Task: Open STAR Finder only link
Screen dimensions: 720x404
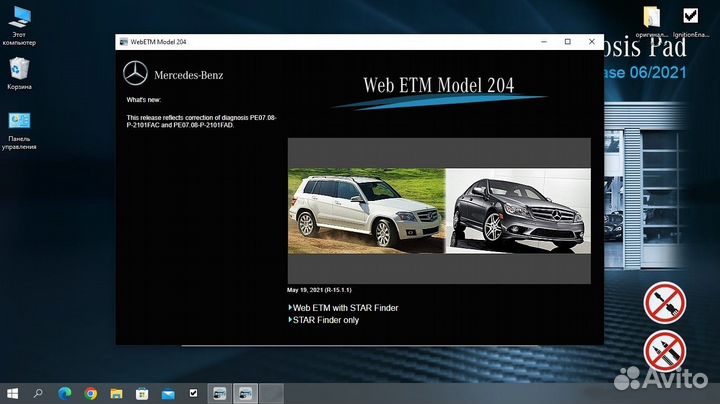Action: [x=326, y=320]
